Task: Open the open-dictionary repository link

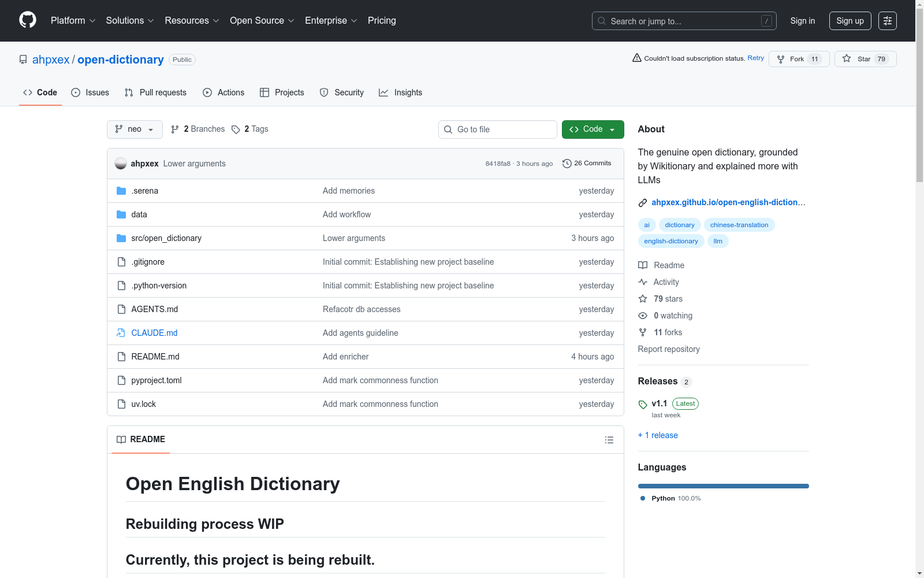Action: [121, 60]
